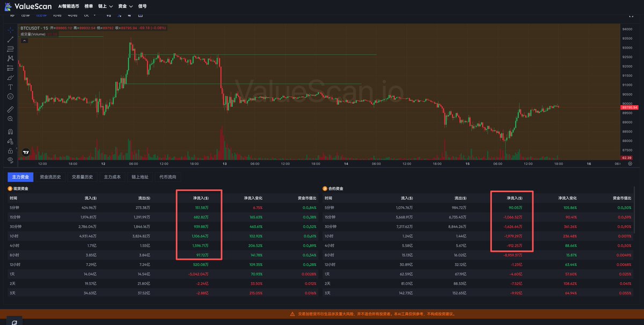
Task: Toggle stay-in-drawing-mode pencil lock
Action: click(10, 141)
